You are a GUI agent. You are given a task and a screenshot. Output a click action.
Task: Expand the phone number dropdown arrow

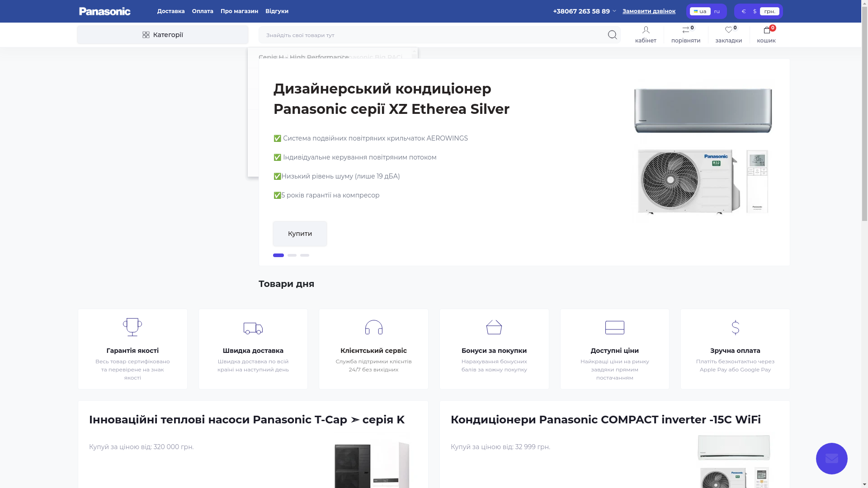click(x=614, y=11)
